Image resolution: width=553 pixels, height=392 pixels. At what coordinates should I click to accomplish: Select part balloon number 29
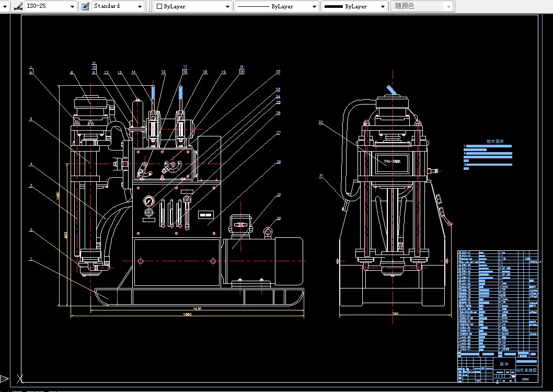(x=279, y=194)
